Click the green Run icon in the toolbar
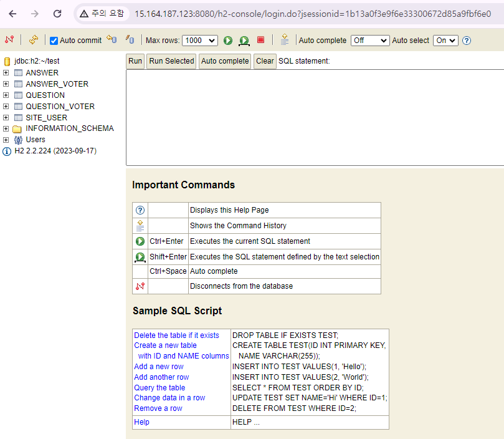 228,41
